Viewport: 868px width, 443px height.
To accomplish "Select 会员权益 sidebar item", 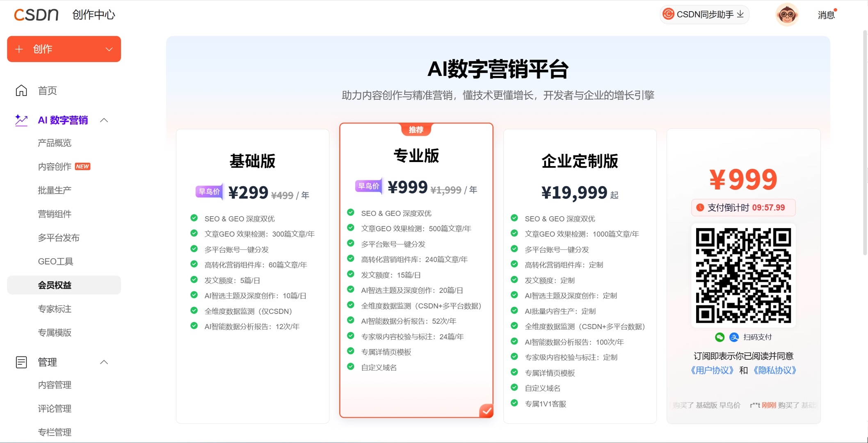I will click(x=64, y=285).
